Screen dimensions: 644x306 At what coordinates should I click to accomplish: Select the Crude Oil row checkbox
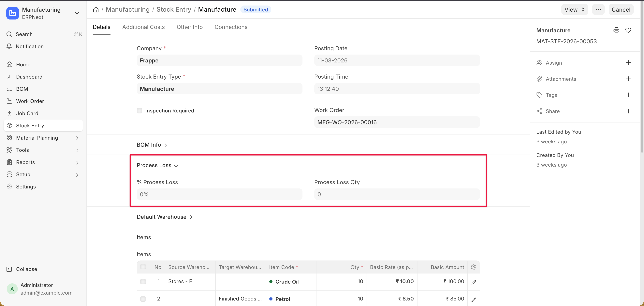tap(143, 282)
